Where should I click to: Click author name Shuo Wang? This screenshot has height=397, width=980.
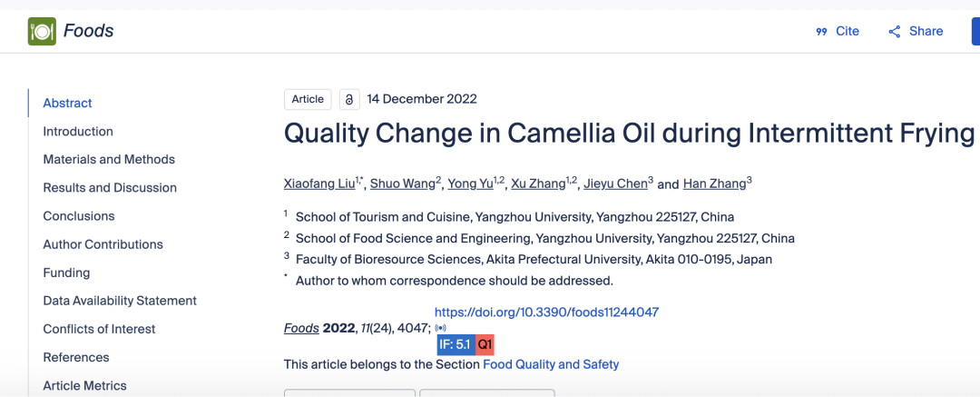[402, 184]
